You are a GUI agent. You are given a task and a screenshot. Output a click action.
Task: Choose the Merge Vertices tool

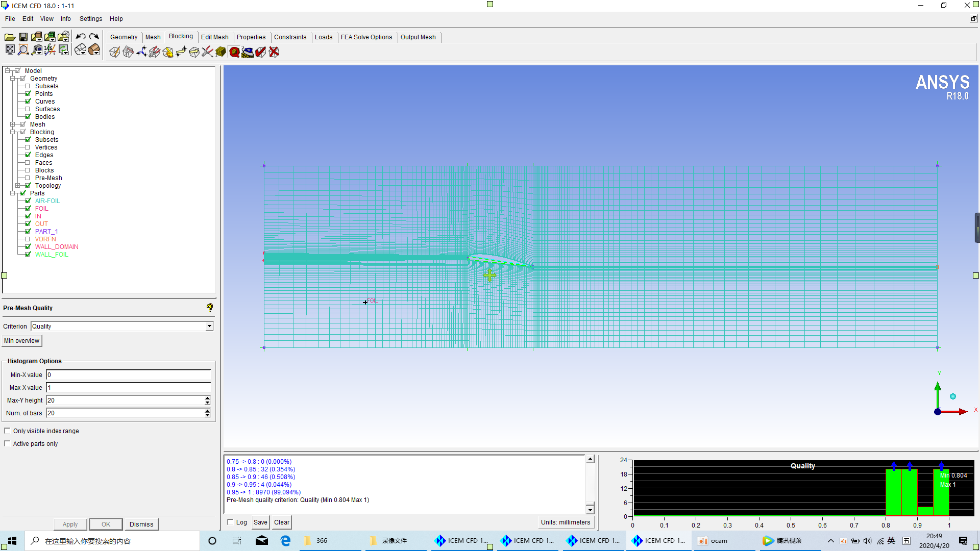141,52
